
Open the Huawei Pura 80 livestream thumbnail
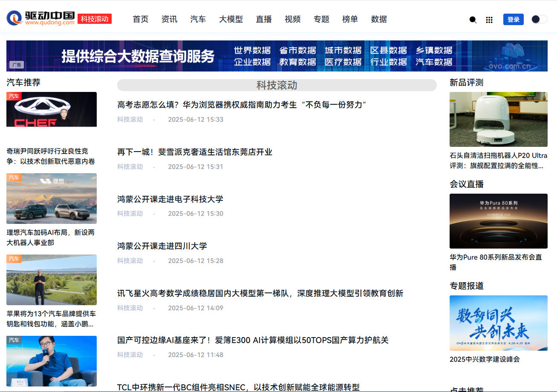point(499,221)
